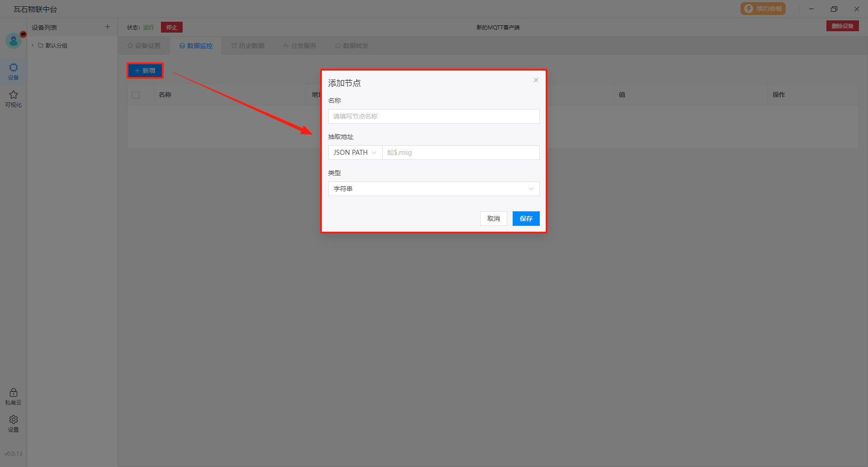Close the 添加节点 dialog with X

point(536,80)
